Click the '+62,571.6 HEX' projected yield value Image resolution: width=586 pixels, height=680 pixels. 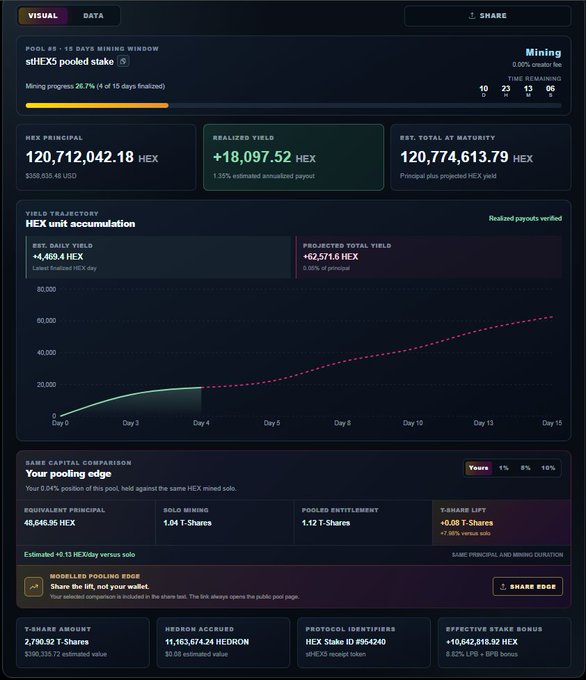point(331,257)
